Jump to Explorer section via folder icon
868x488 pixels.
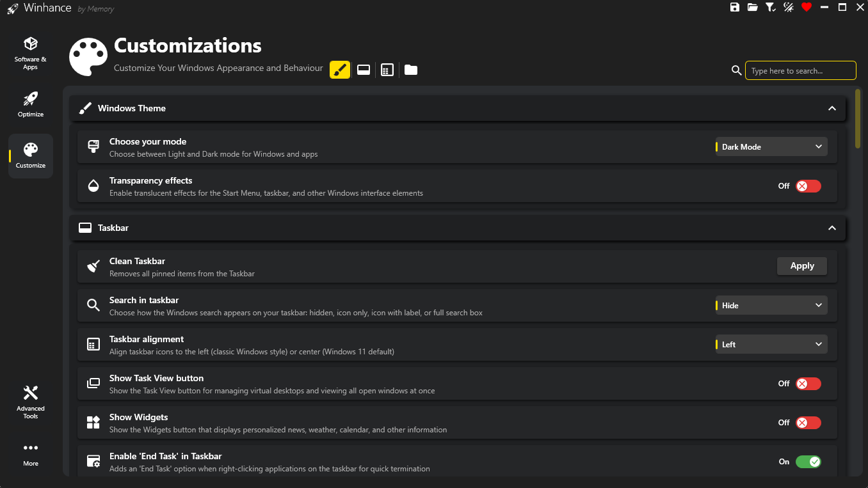[411, 70]
